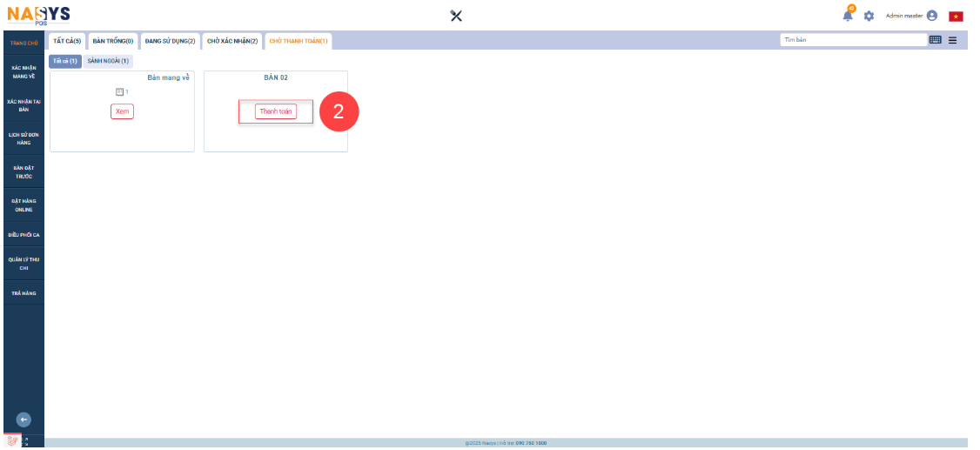Screen dimensions: 980x450
Task: Click the Admin master user avatar
Action: tap(932, 16)
